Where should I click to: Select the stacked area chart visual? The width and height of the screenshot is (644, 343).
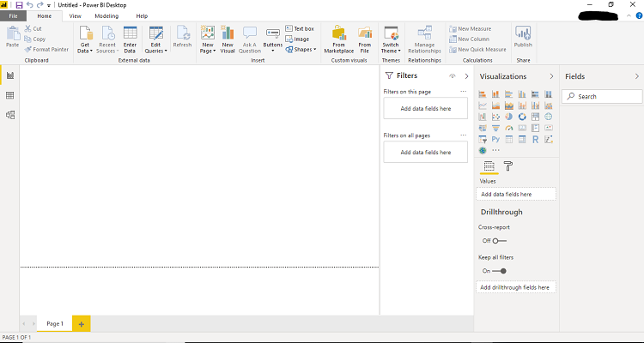coord(509,105)
